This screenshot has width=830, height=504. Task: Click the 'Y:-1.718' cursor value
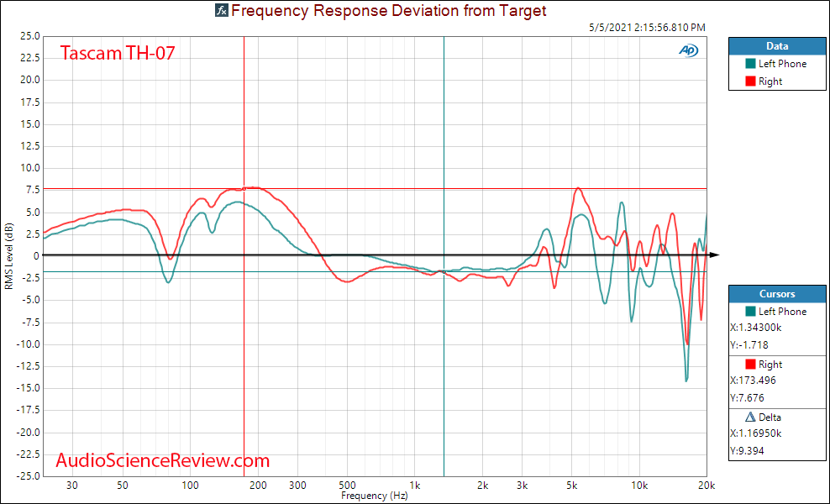(x=749, y=345)
